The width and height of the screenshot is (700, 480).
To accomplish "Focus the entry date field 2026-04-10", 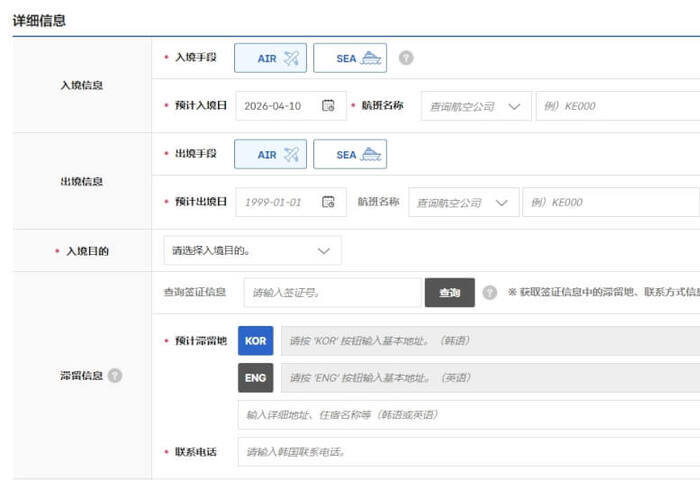I will click(291, 106).
